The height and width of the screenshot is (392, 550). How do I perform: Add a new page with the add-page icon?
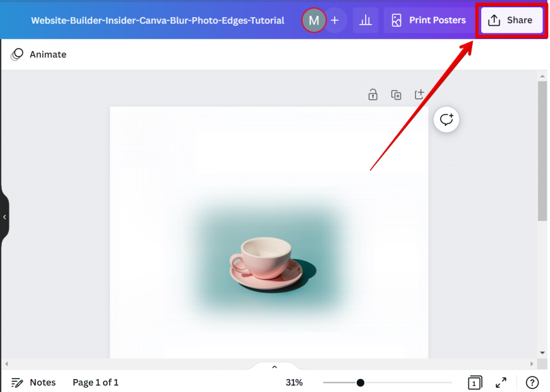(419, 95)
